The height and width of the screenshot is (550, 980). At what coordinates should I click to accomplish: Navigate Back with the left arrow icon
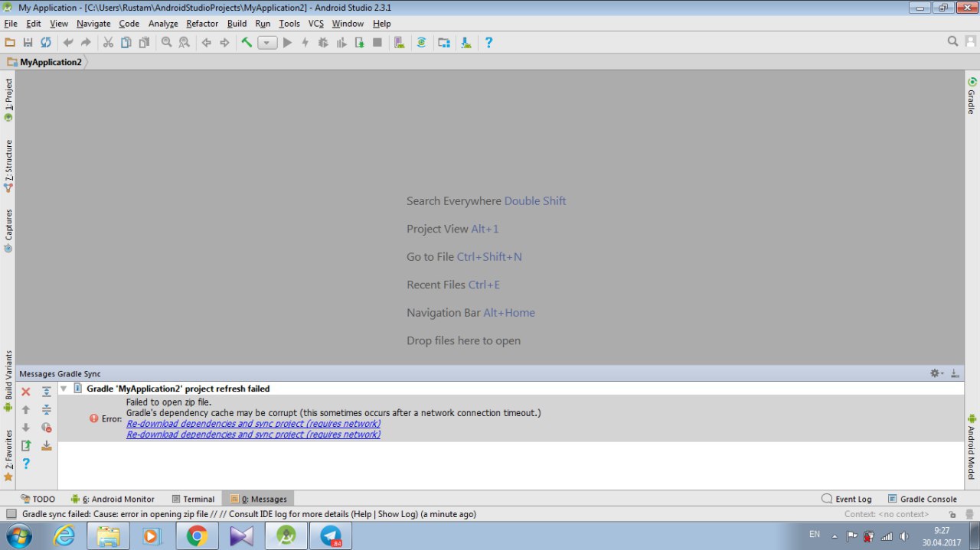pyautogui.click(x=206, y=43)
